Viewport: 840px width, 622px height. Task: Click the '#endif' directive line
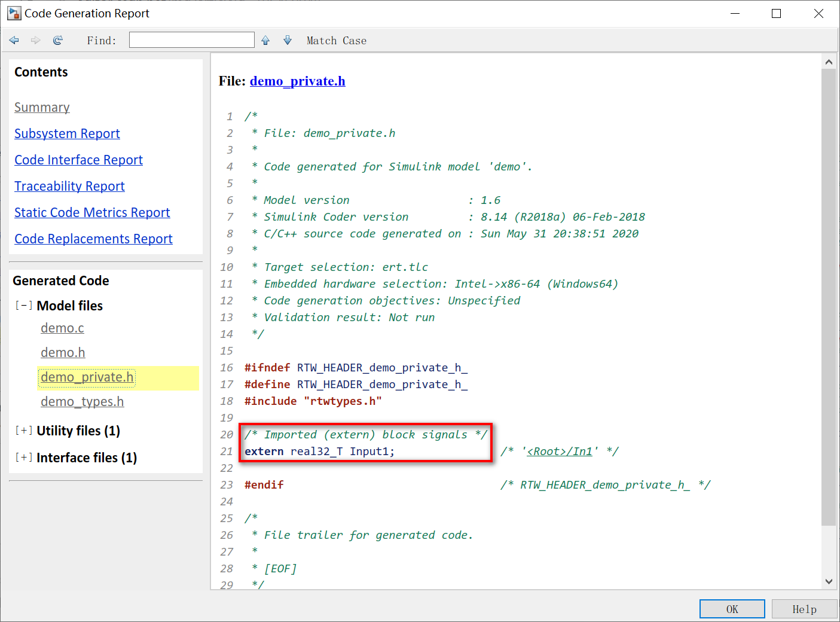(264, 485)
